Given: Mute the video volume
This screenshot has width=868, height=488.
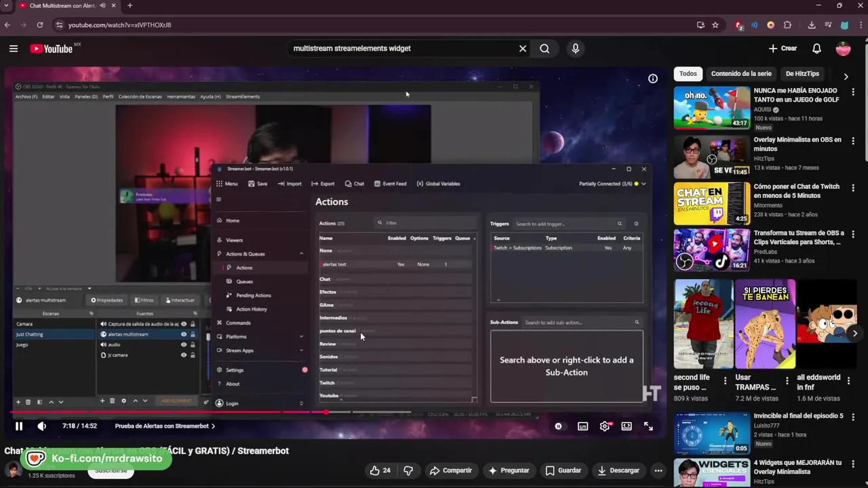Looking at the screenshot, I should pyautogui.click(x=42, y=426).
